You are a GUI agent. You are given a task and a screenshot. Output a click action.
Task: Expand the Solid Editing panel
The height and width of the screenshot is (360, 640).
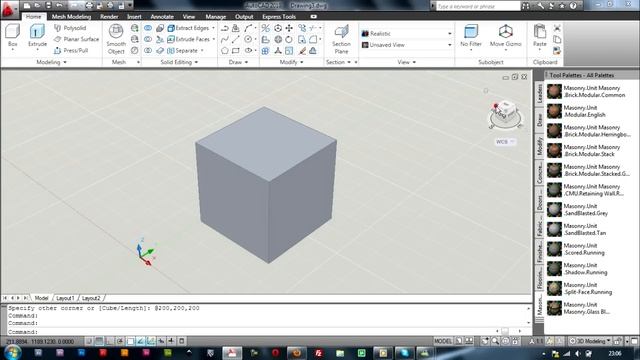pos(179,62)
